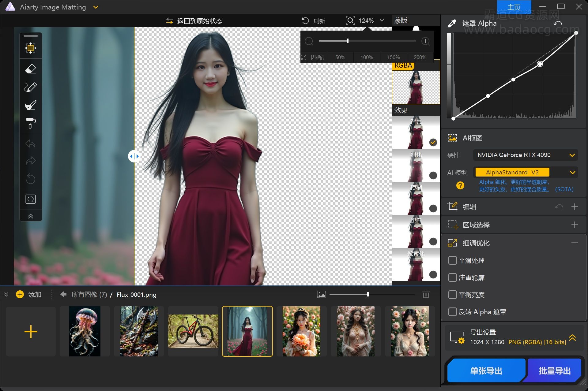Image resolution: width=588 pixels, height=391 pixels.
Task: Click the Undo arrow in left toolbar
Action: pos(31,143)
